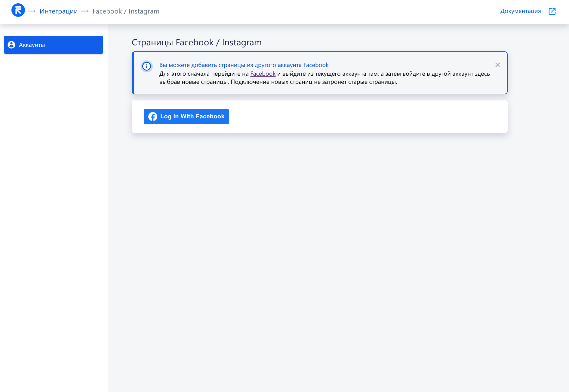Click the arrow after Интеграции breadcrumb
Viewport: 569px width, 392px height.
pos(85,11)
